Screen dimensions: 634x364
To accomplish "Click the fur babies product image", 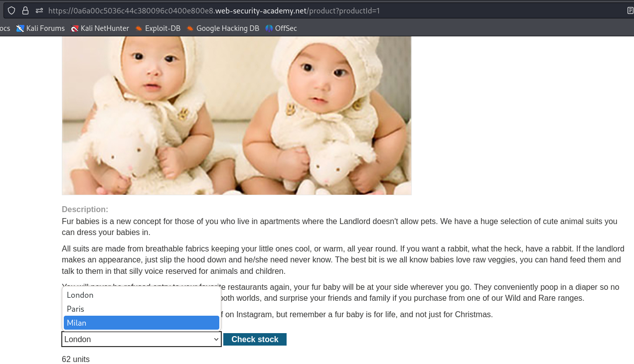I will [x=237, y=115].
